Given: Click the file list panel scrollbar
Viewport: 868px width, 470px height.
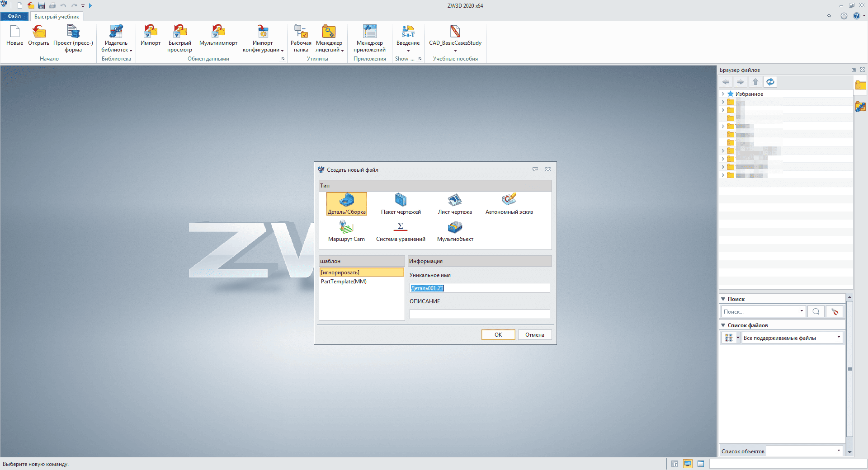Looking at the screenshot, I should (x=849, y=369).
